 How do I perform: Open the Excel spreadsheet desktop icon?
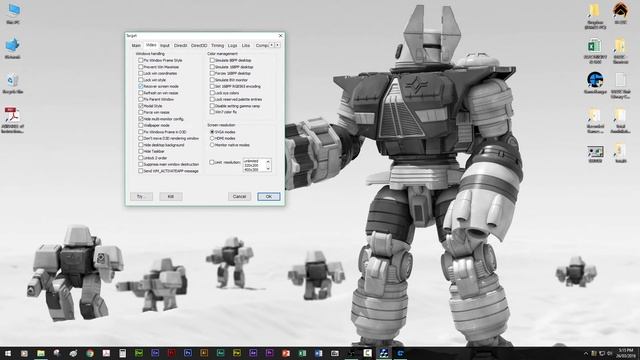tap(595, 51)
